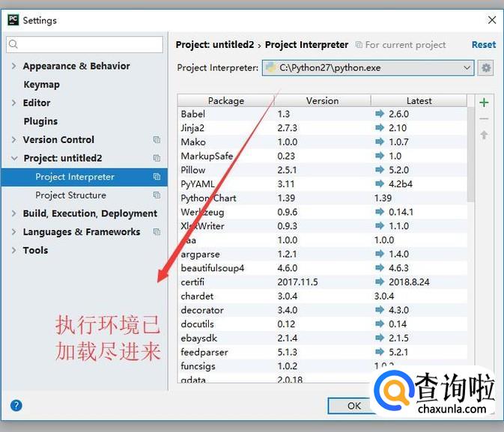Expand the Version Control section

coord(13,139)
